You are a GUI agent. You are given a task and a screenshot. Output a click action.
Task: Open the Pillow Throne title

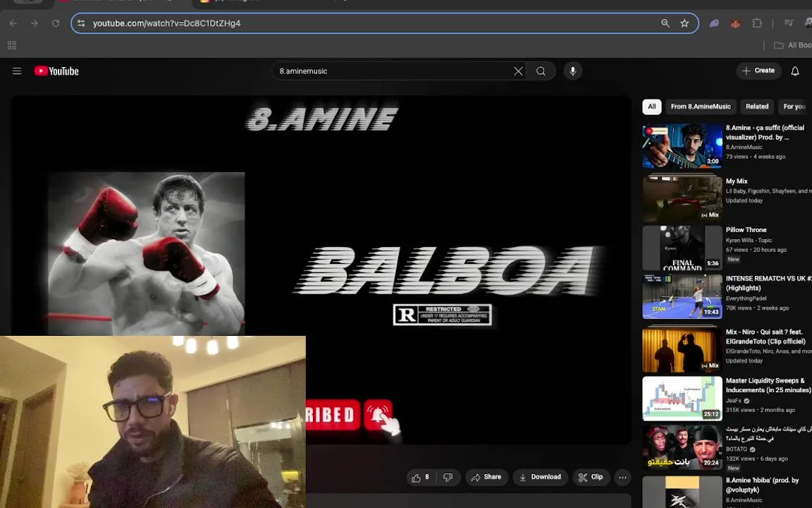(746, 229)
